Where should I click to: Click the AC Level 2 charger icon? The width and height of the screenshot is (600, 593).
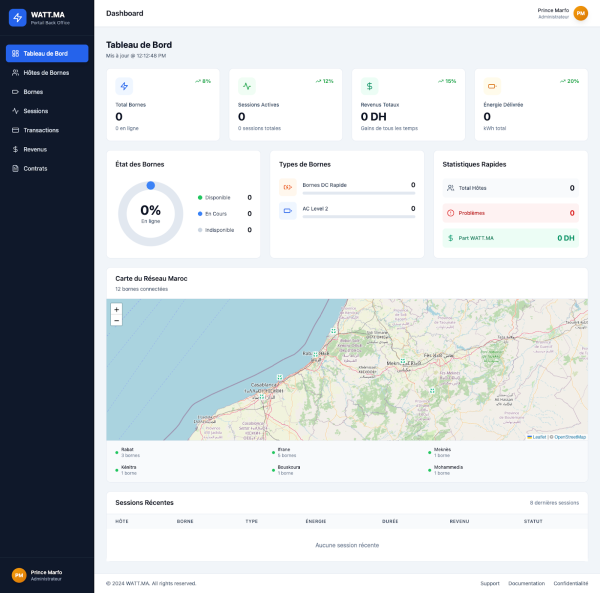pyautogui.click(x=287, y=211)
